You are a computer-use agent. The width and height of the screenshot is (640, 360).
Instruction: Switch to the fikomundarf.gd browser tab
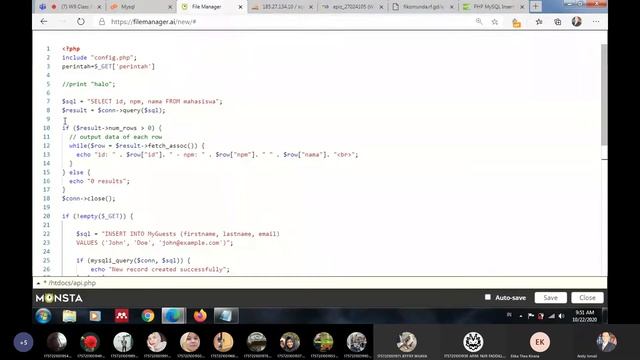pyautogui.click(x=423, y=7)
